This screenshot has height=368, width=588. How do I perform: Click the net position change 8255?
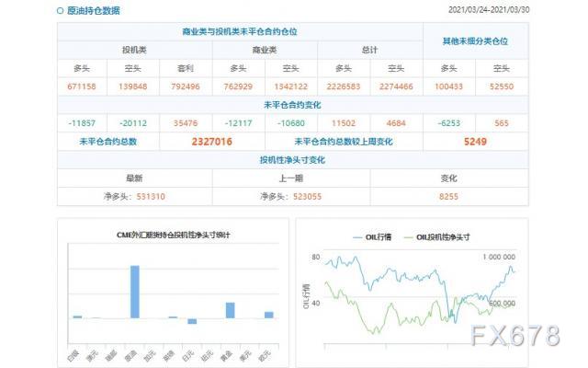[449, 196]
